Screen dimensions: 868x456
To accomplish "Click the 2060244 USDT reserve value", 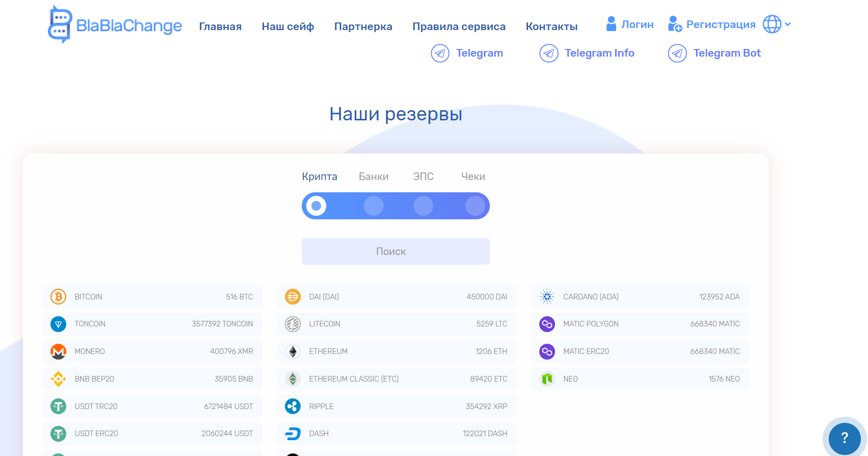I will pyautogui.click(x=227, y=434).
